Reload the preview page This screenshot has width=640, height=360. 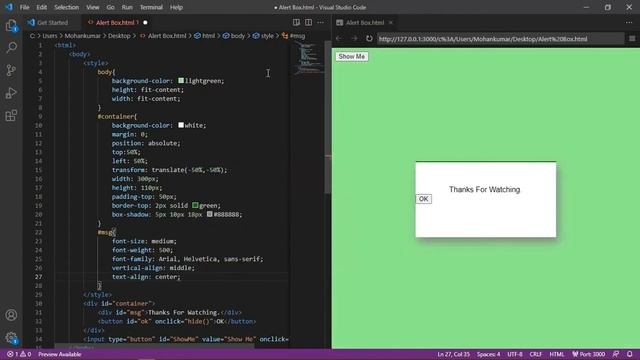pyautogui.click(x=369, y=38)
